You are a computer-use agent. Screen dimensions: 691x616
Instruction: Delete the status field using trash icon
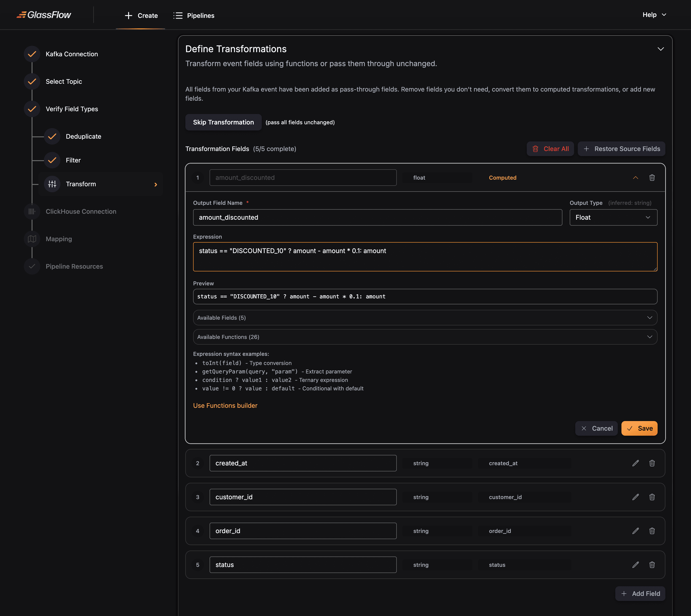(x=652, y=565)
